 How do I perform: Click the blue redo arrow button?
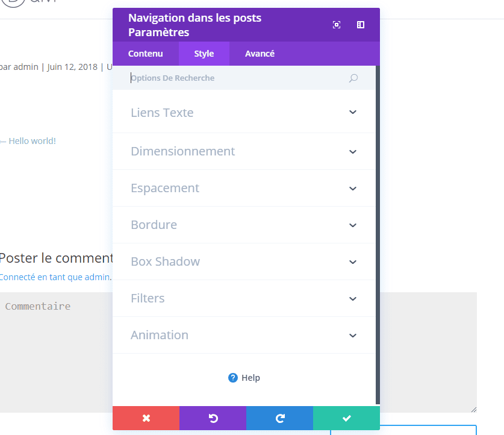tap(279, 418)
